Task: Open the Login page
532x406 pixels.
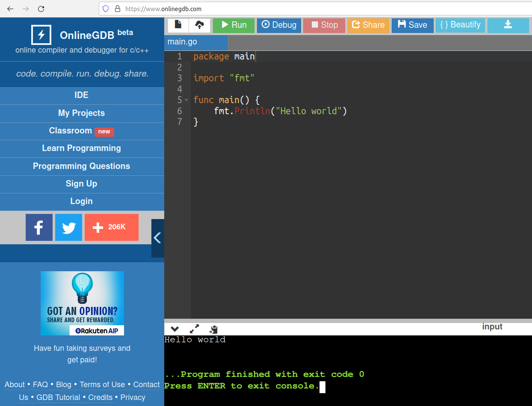Action: (x=82, y=201)
